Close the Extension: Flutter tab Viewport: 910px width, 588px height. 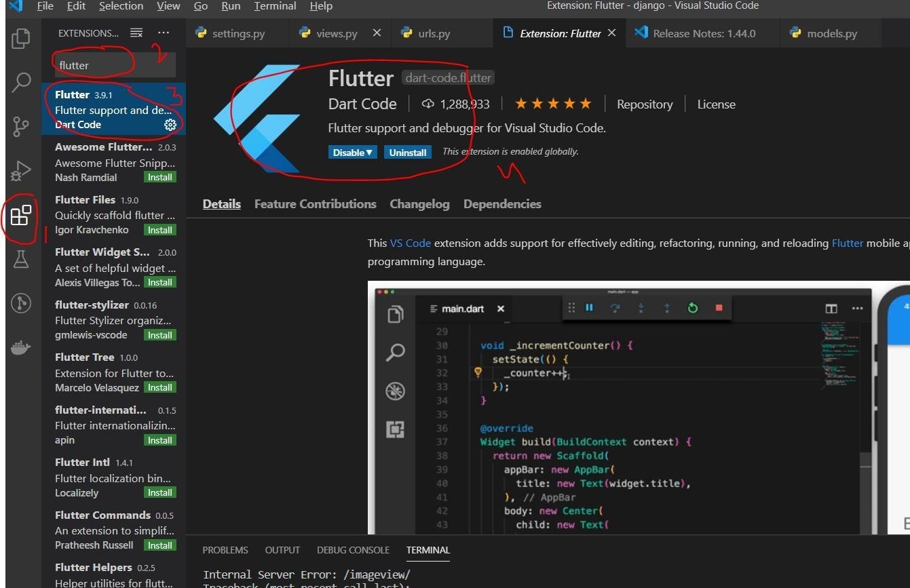(612, 33)
